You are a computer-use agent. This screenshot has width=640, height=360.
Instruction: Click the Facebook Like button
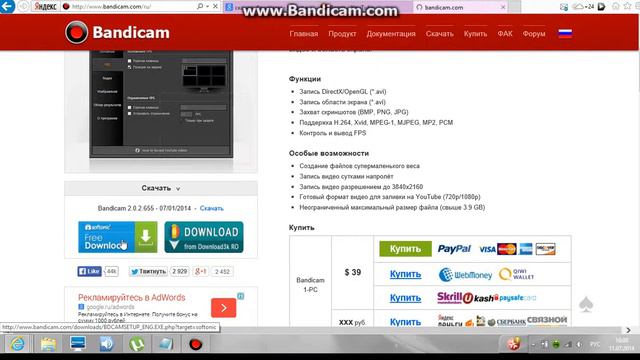tap(89, 271)
